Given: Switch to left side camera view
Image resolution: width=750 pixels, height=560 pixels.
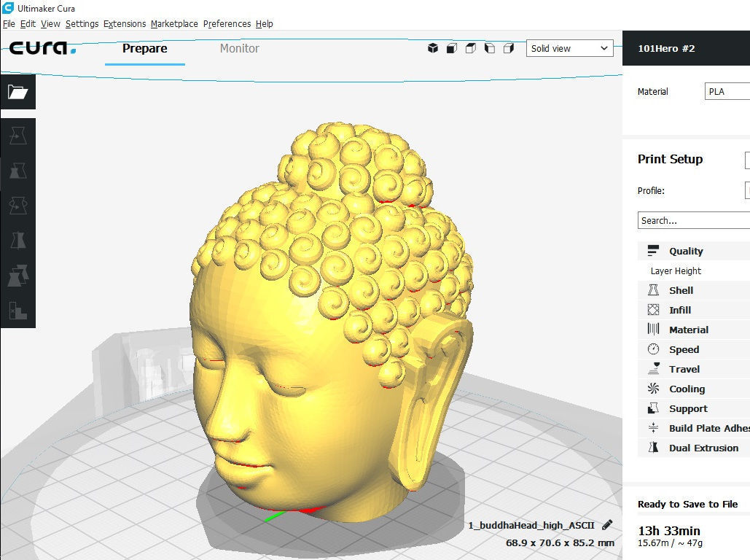Looking at the screenshot, I should pos(489,48).
